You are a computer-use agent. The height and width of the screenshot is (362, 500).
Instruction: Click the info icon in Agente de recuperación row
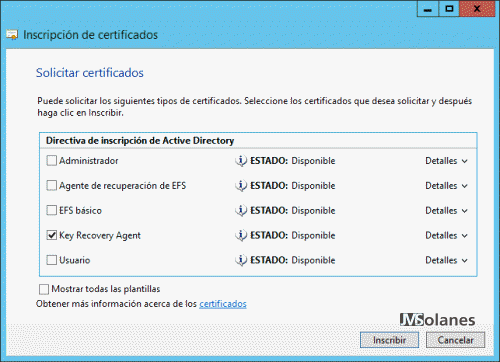[241, 185]
